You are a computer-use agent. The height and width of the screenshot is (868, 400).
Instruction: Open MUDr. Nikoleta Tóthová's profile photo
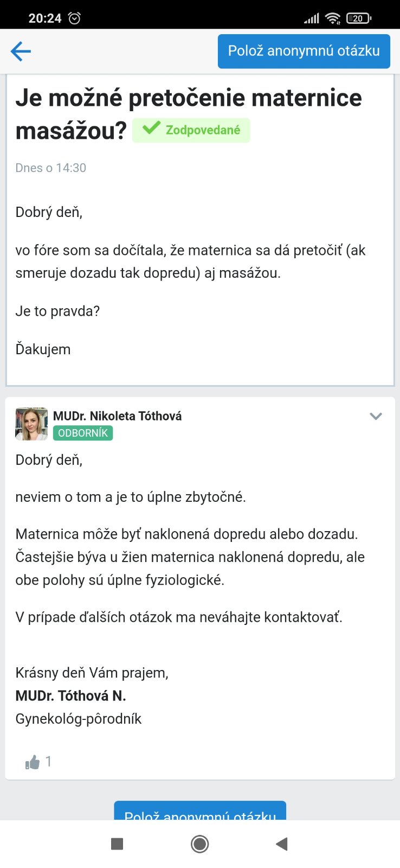pos(31,424)
